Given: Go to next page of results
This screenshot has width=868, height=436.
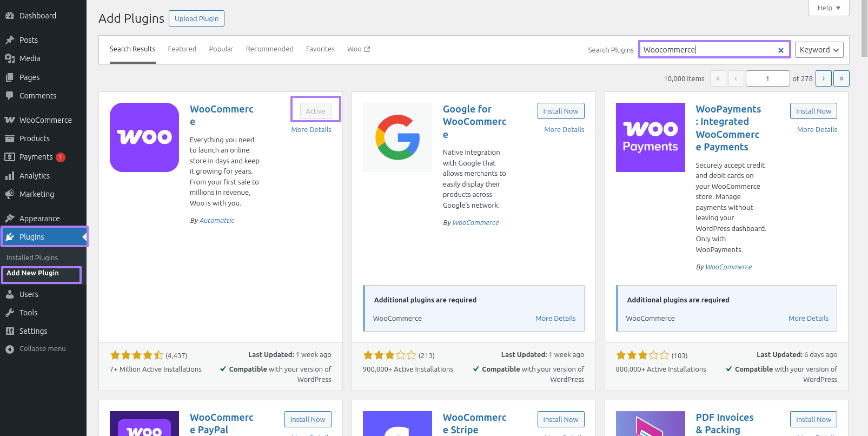Looking at the screenshot, I should pos(824,78).
